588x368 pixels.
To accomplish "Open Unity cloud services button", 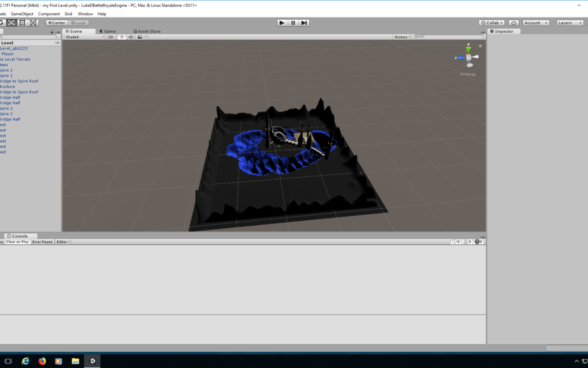I will pos(514,23).
